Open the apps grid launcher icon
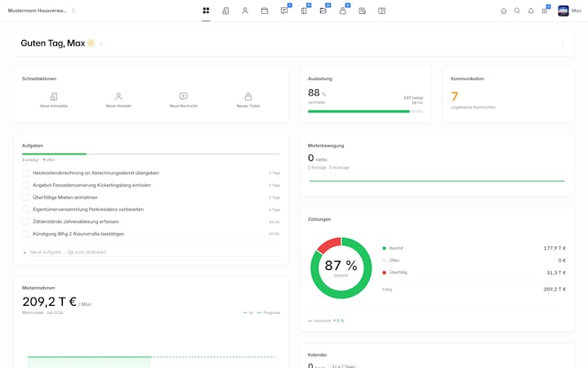 (545, 11)
